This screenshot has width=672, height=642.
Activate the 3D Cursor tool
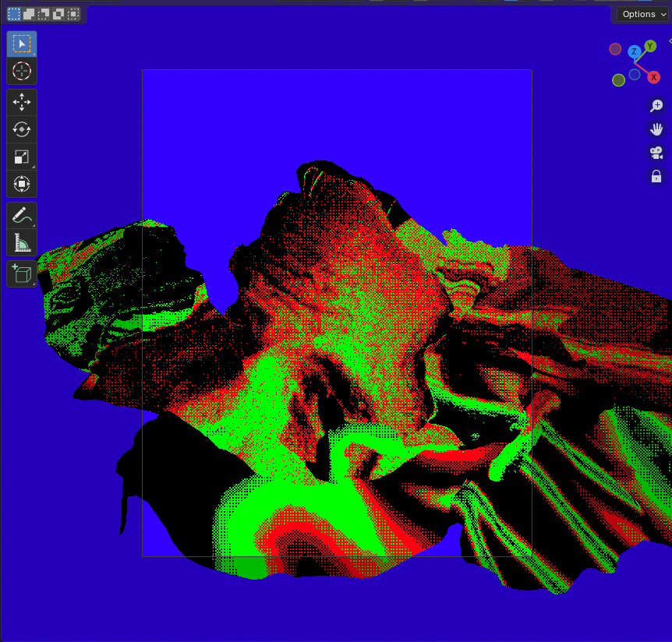tap(21, 71)
